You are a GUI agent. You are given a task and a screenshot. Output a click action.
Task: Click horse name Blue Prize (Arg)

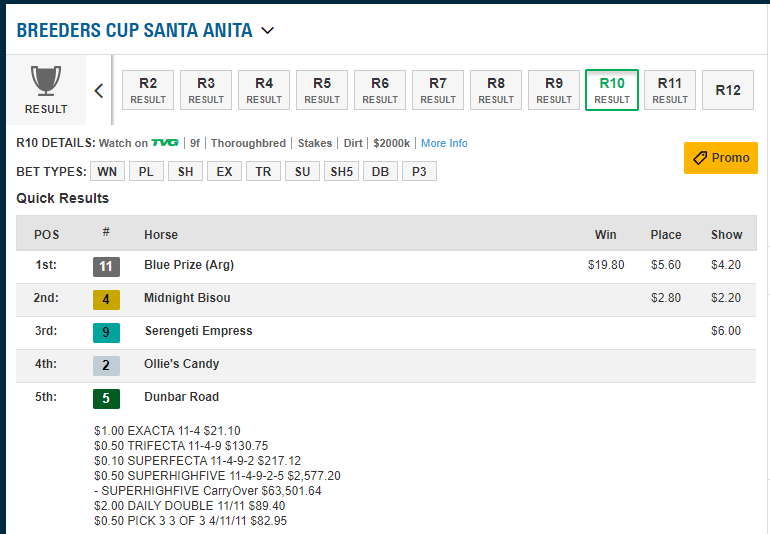189,265
